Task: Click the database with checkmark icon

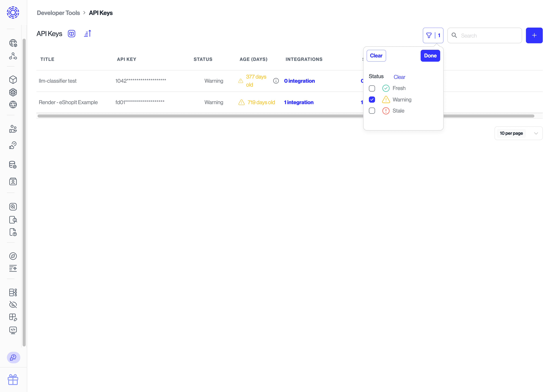Action: pyautogui.click(x=13, y=165)
